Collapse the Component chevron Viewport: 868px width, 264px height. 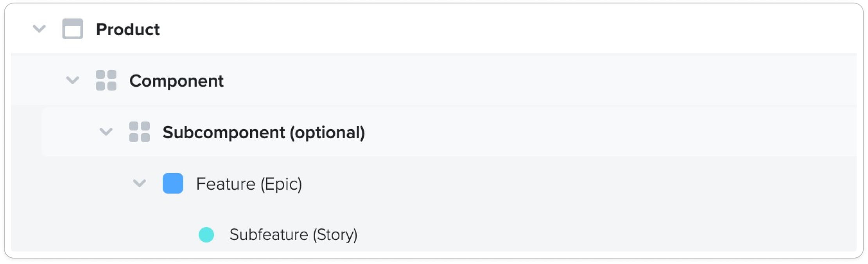73,80
